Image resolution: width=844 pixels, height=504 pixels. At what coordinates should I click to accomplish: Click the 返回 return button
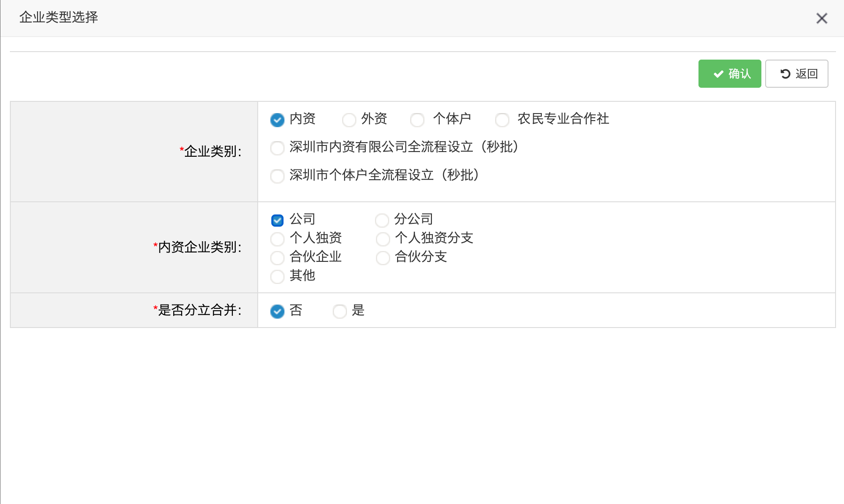[x=797, y=74]
